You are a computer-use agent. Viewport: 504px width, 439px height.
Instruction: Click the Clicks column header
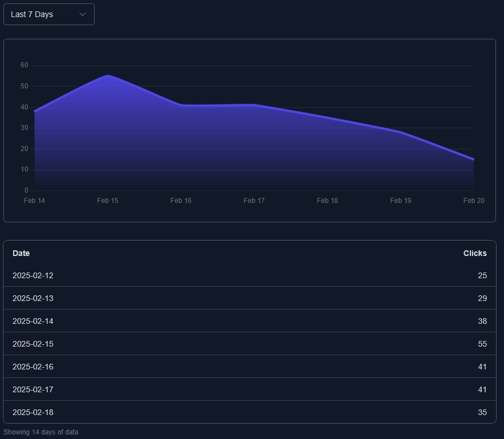tap(475, 253)
